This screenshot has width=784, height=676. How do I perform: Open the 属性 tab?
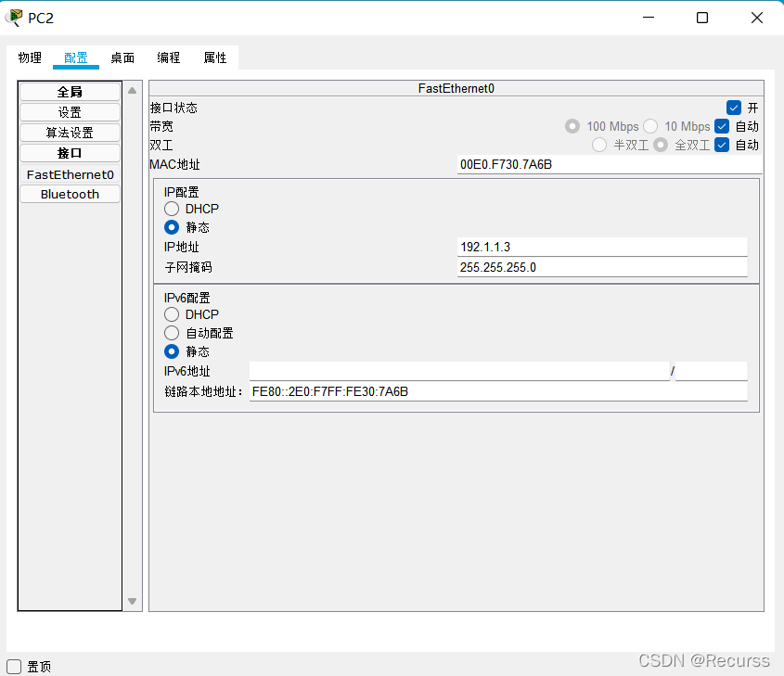click(215, 58)
